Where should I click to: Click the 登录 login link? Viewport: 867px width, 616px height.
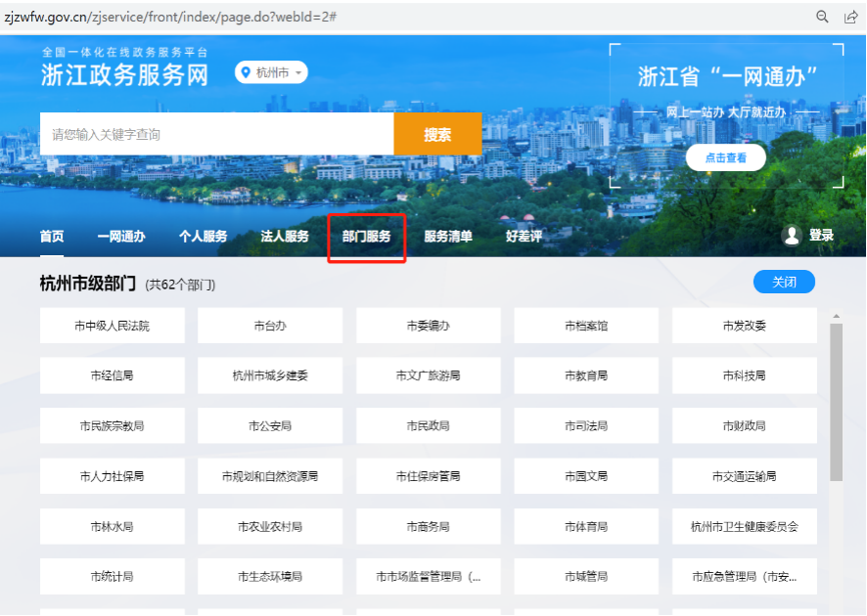coord(821,236)
